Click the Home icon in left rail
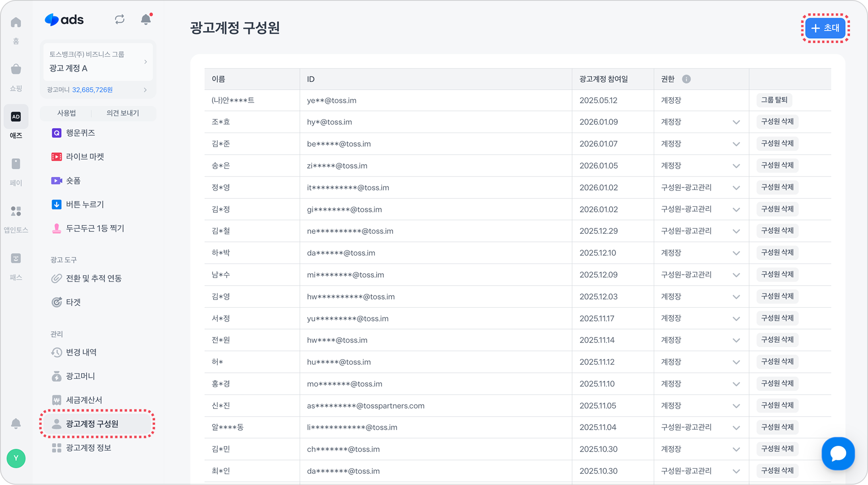 pyautogui.click(x=16, y=23)
